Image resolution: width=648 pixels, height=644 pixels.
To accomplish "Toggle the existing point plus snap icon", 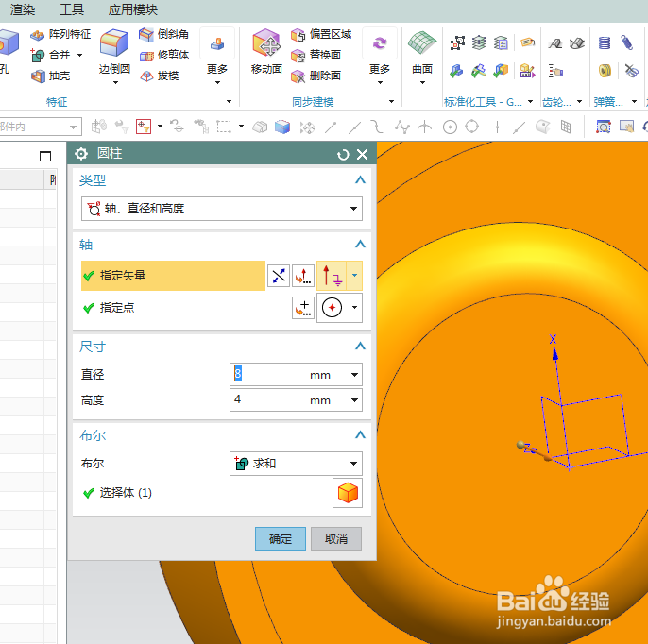I will (497, 127).
